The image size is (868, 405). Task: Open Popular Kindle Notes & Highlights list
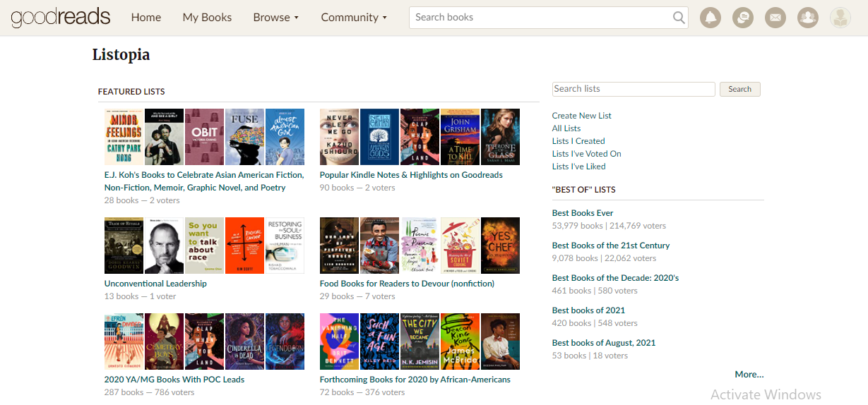[411, 175]
